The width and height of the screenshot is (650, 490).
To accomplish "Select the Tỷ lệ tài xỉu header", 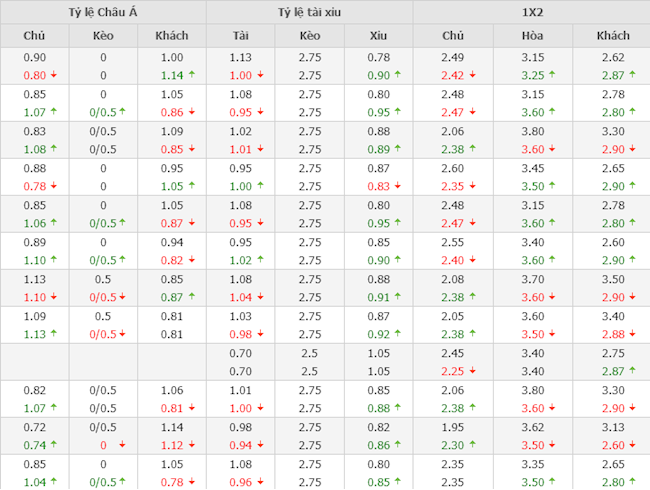I will pos(309,12).
